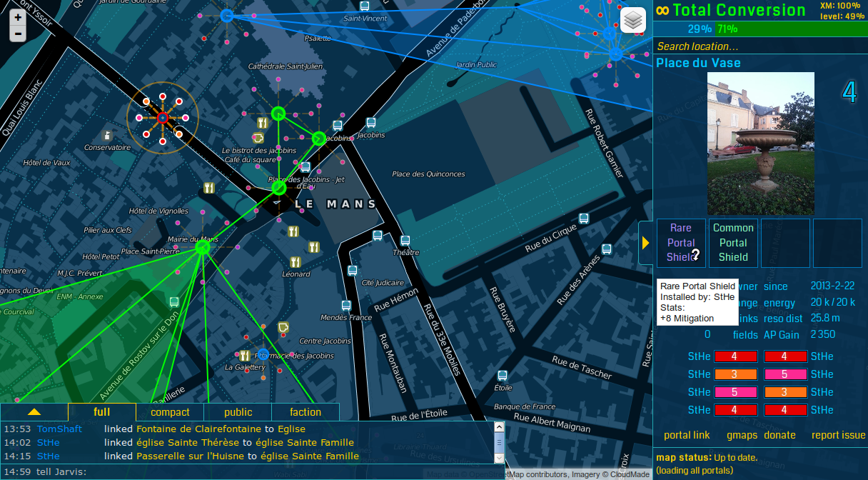Select the red-ringed selected portal marker
The height and width of the screenshot is (480, 868).
pyautogui.click(x=162, y=118)
